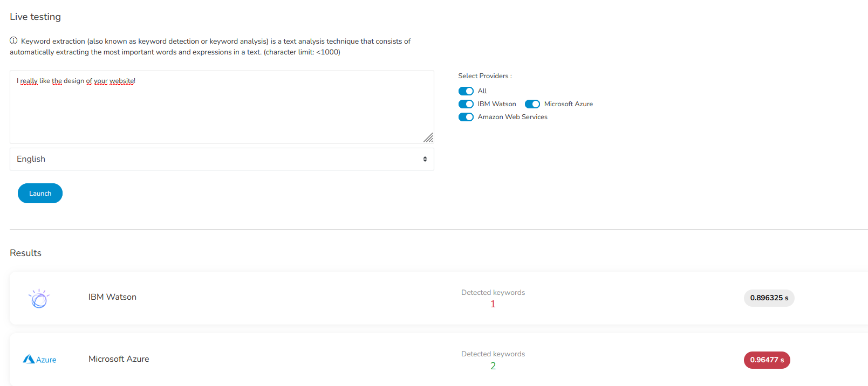Click the Live testing heading
868x386 pixels.
[x=35, y=17]
